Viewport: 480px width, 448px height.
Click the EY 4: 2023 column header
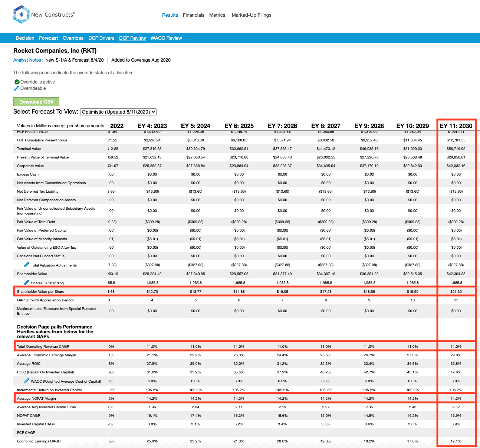[152, 126]
